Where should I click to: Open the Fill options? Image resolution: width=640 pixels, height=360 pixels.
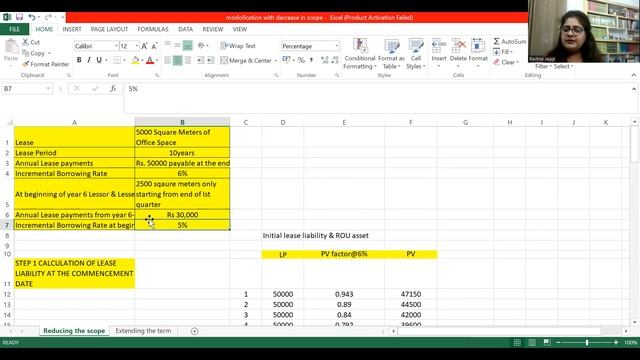[503, 52]
